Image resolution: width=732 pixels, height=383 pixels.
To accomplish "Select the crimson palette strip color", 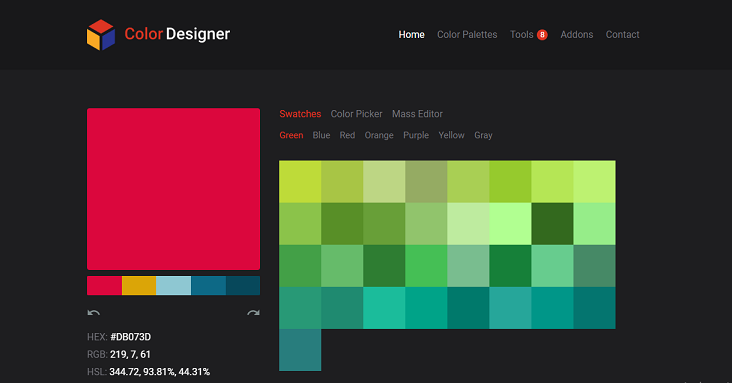I will pyautogui.click(x=104, y=285).
